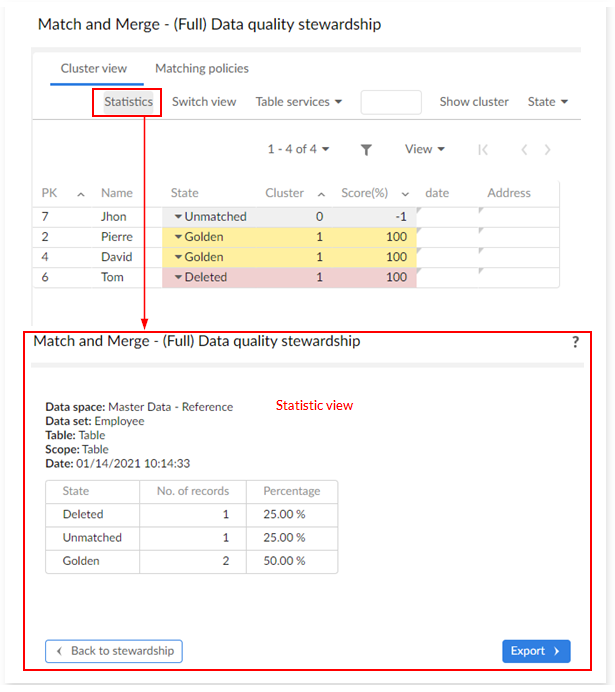
Task: Open the help question mark icon
Action: [x=575, y=342]
